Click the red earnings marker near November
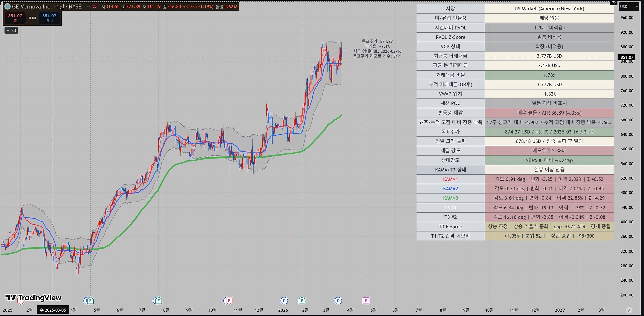 tap(229, 301)
